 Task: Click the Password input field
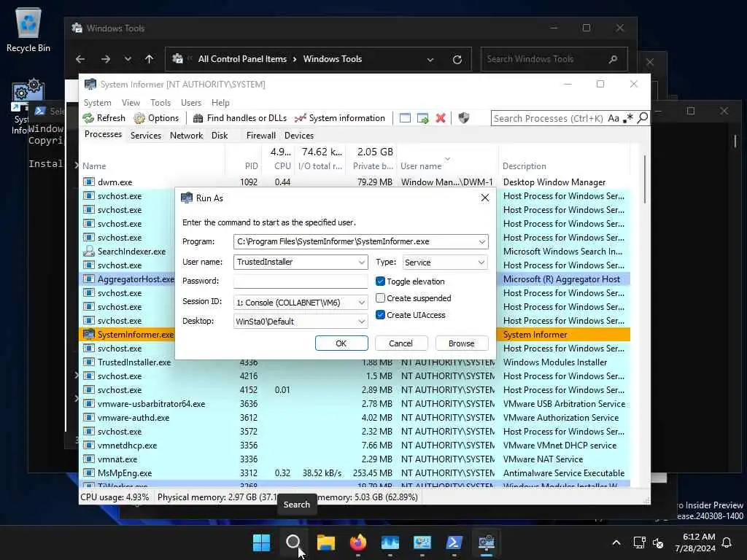point(300,281)
